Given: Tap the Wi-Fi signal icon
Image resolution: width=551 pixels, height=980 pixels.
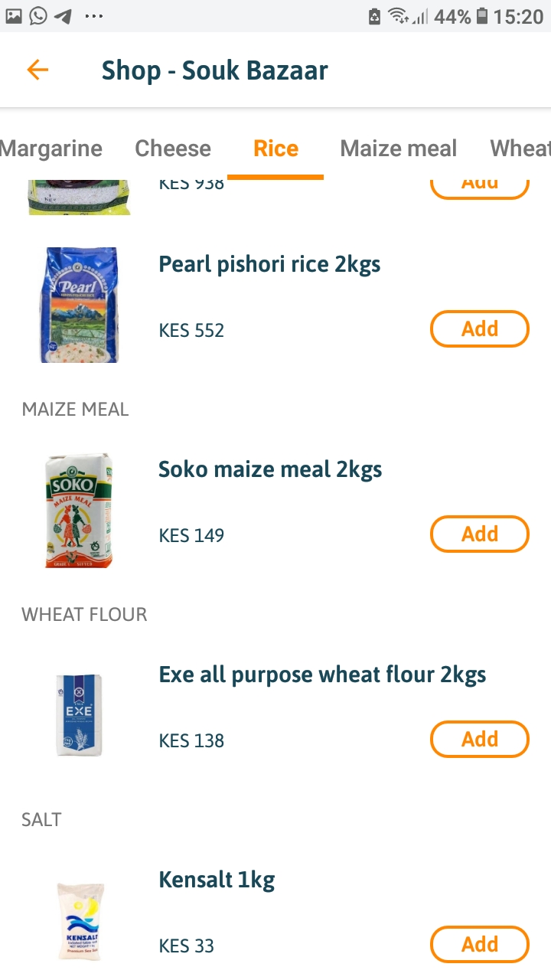Looking at the screenshot, I should pyautogui.click(x=398, y=16).
